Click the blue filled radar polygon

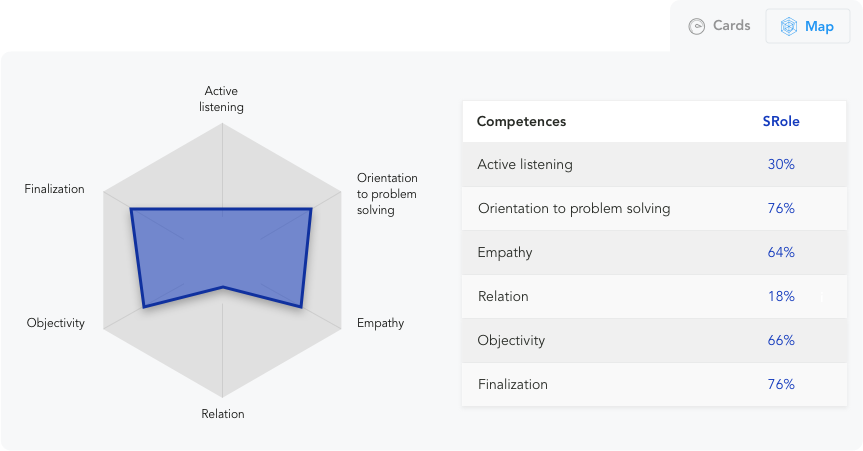click(220, 248)
